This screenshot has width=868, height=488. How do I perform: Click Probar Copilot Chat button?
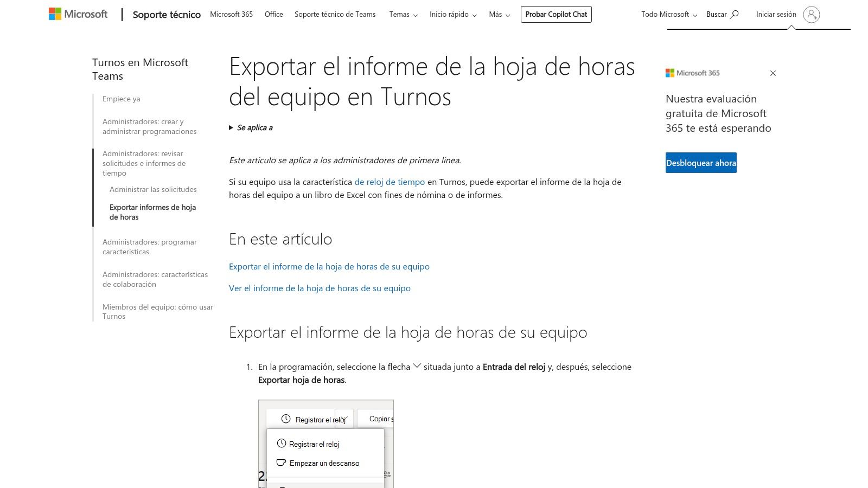click(x=556, y=14)
